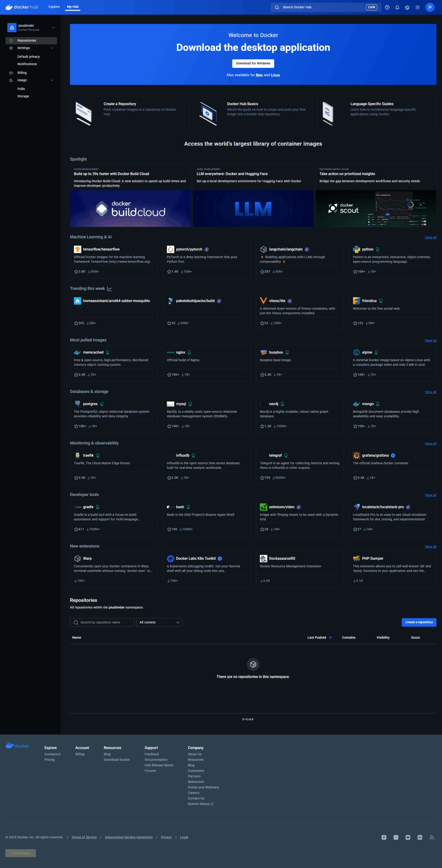The height and width of the screenshot is (868, 442).
Task: Click the Download for Windows button
Action: click(x=253, y=63)
